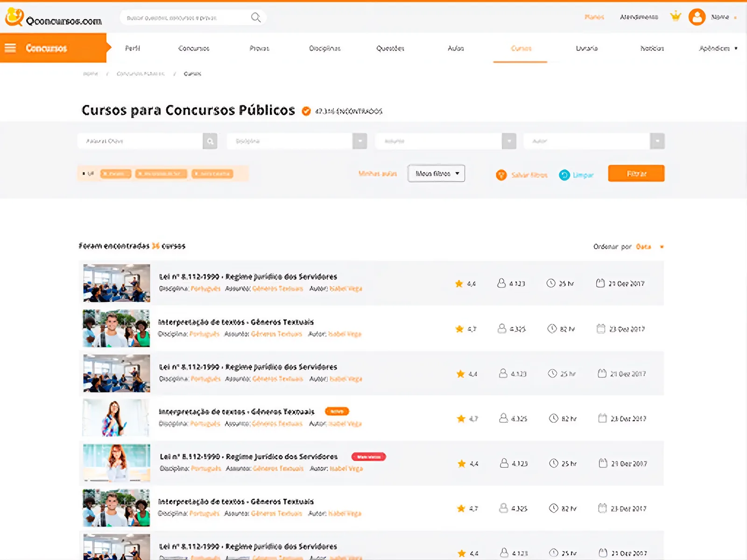Click the orange badge beside Interpretação de textos
This screenshot has height=560, width=747.
[337, 411]
